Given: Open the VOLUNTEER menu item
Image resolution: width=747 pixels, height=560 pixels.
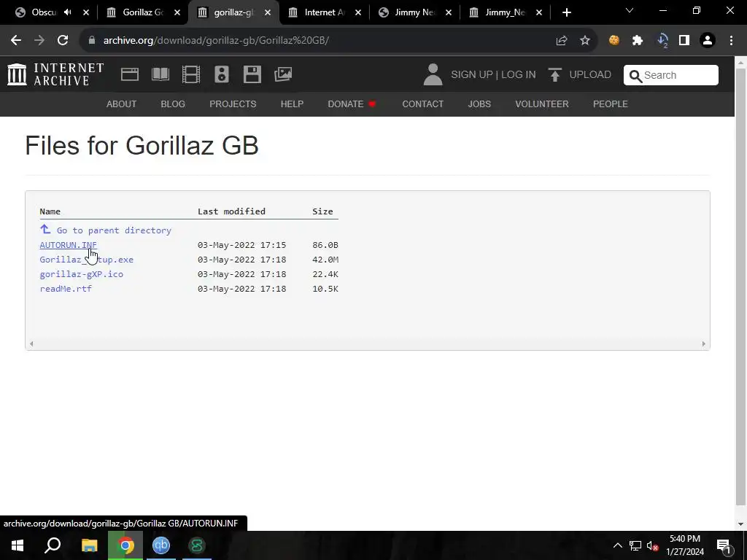Looking at the screenshot, I should pyautogui.click(x=542, y=104).
